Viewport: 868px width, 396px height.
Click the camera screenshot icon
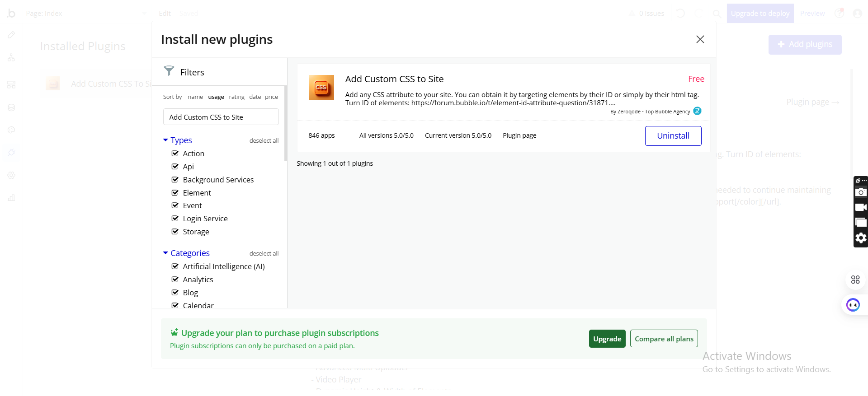pos(861,192)
